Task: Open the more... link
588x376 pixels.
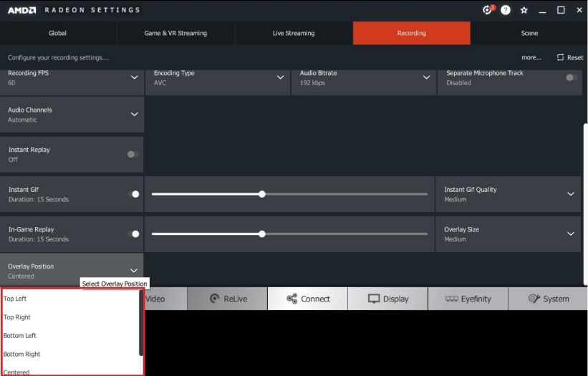Action: [531, 57]
